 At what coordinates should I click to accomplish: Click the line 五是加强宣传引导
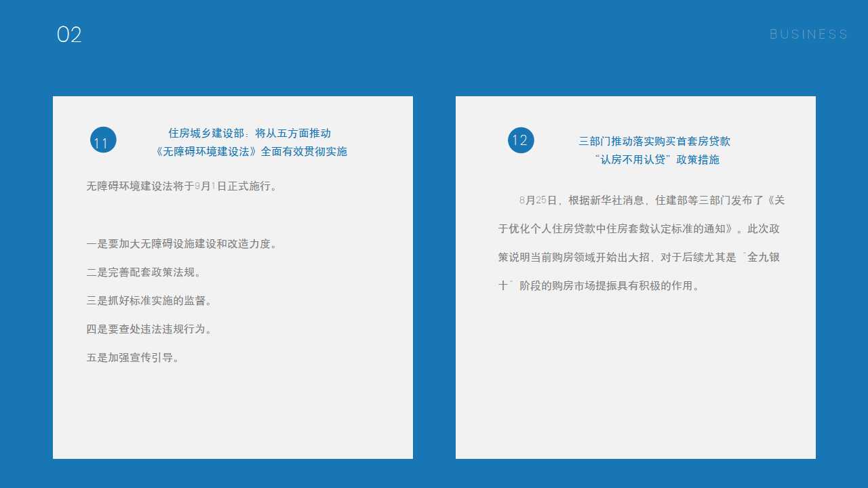pyautogui.click(x=133, y=358)
